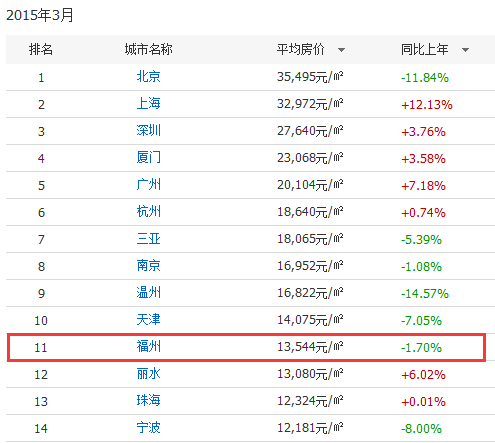Open the 福州 city link
This screenshot has width=495, height=443.
click(x=149, y=347)
